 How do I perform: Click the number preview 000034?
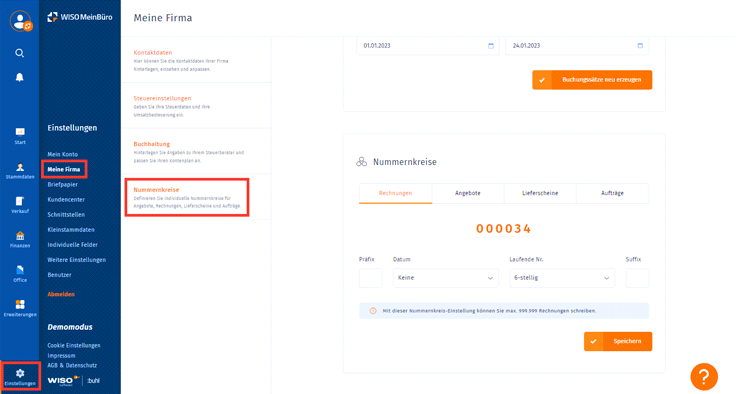(x=504, y=229)
